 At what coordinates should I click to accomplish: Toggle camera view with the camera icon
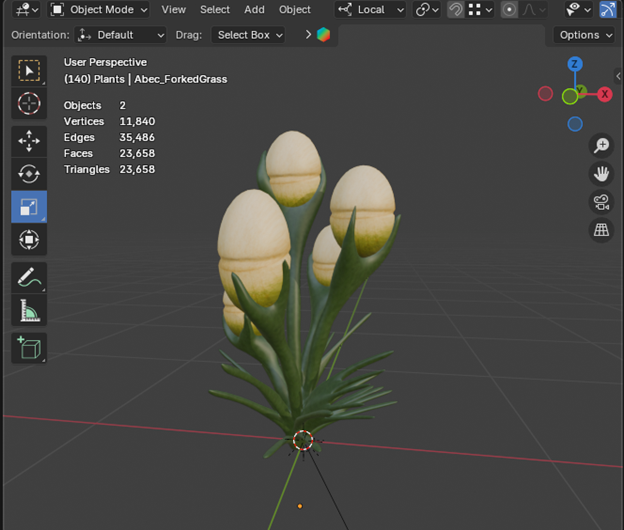601,202
